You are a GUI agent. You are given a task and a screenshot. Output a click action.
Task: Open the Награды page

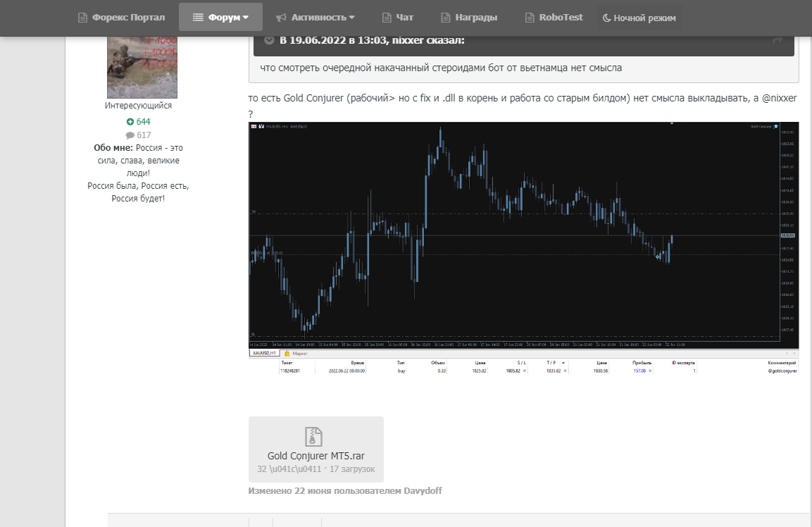point(469,17)
